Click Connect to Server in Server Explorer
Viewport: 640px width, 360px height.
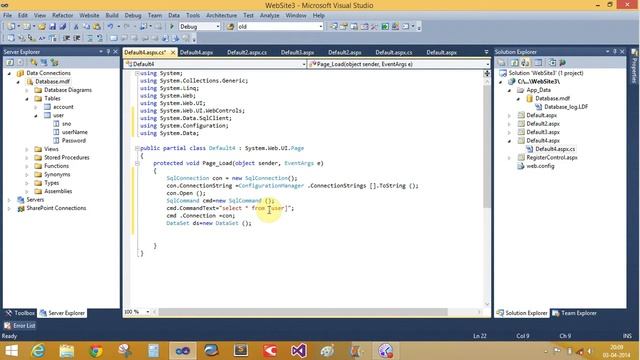pos(44,62)
